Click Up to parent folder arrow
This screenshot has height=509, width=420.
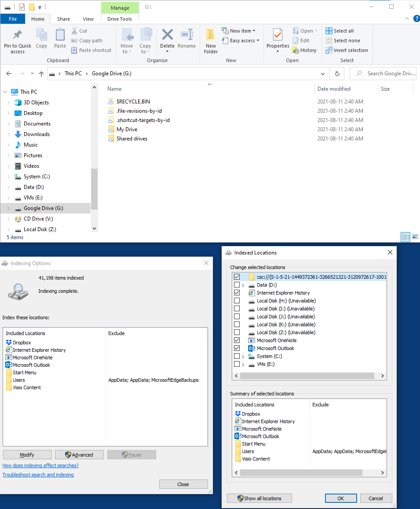[41, 74]
